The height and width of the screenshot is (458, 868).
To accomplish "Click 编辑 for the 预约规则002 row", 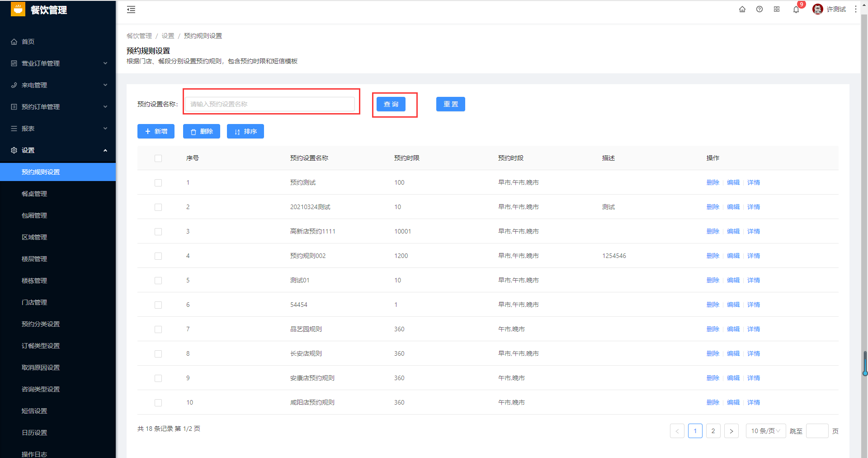I will coord(733,256).
